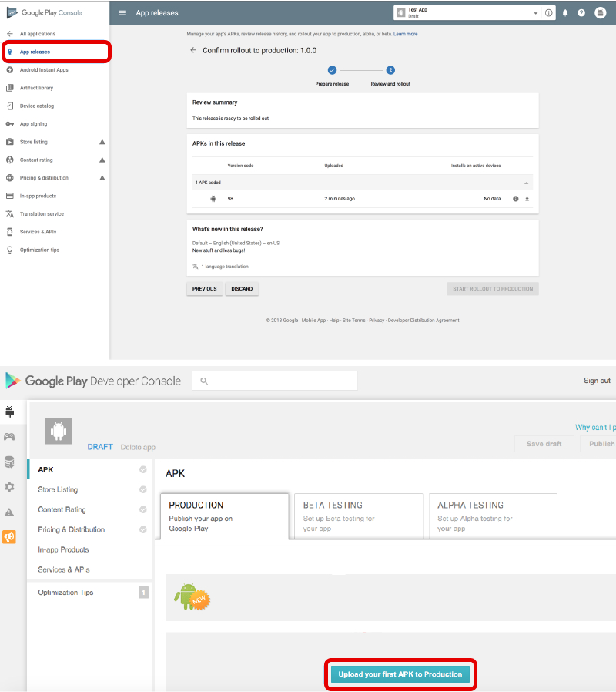Click the Delete app link
This screenshot has width=616, height=692.
click(138, 447)
